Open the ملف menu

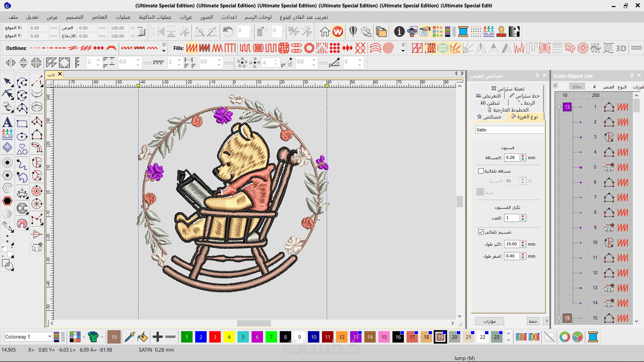pos(13,17)
